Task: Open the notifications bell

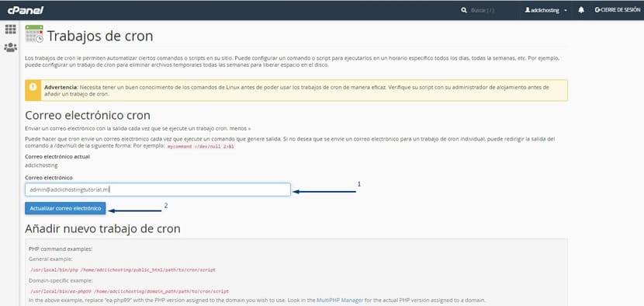Action: [x=580, y=10]
